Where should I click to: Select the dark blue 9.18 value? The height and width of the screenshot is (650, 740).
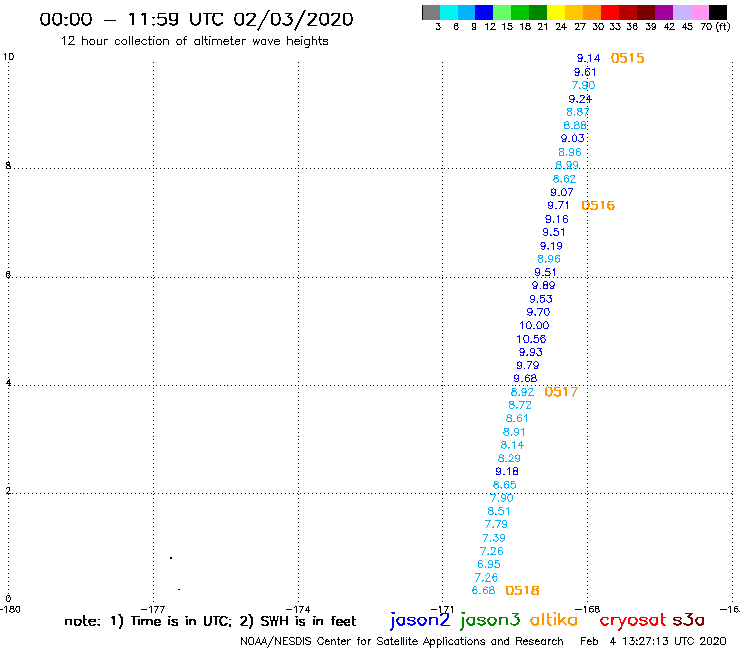point(507,472)
